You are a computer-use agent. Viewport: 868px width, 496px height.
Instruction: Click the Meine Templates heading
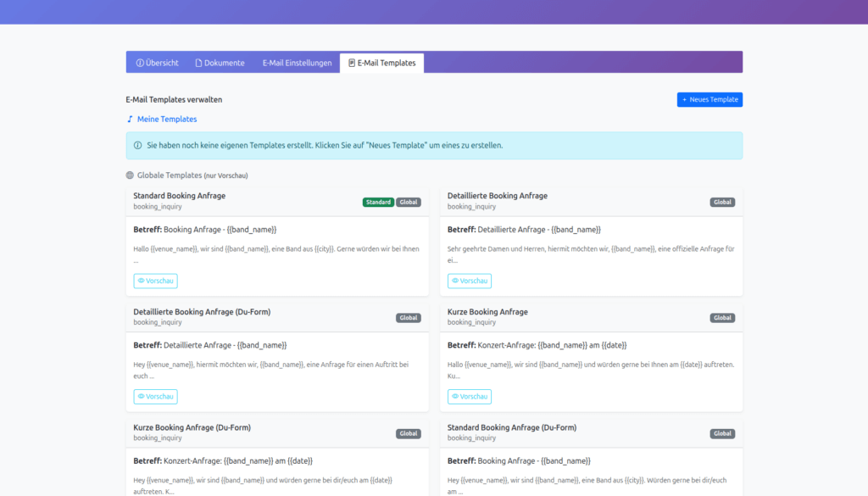coord(167,120)
